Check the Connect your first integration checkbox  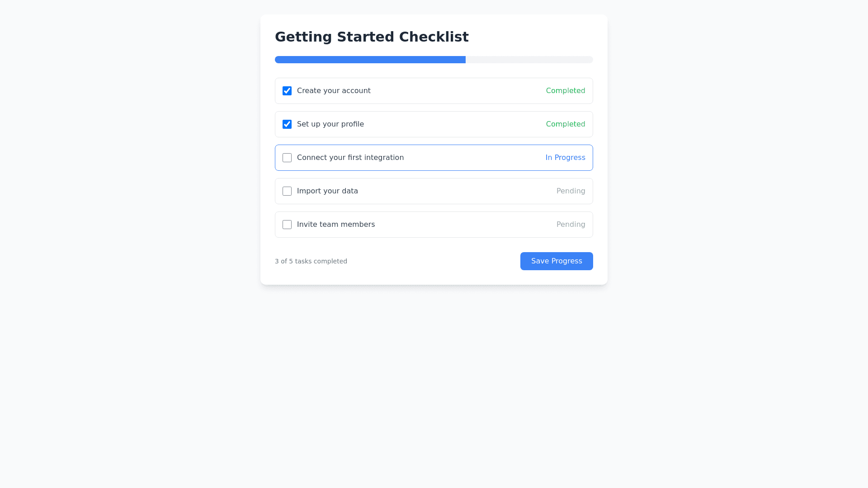[287, 158]
